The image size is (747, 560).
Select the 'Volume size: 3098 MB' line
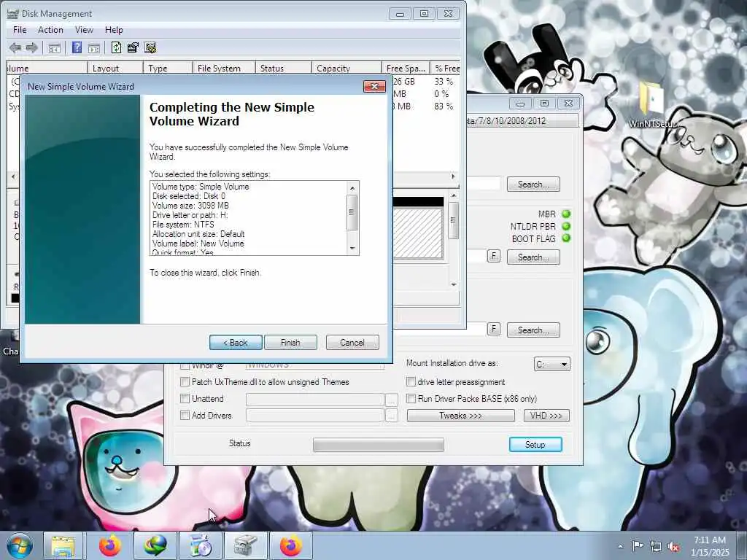click(x=190, y=206)
